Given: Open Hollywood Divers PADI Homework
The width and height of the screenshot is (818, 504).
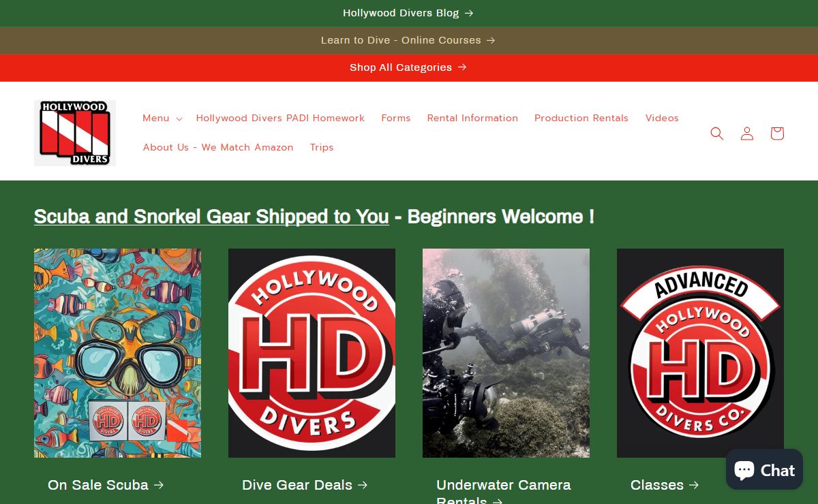Looking at the screenshot, I should [280, 118].
